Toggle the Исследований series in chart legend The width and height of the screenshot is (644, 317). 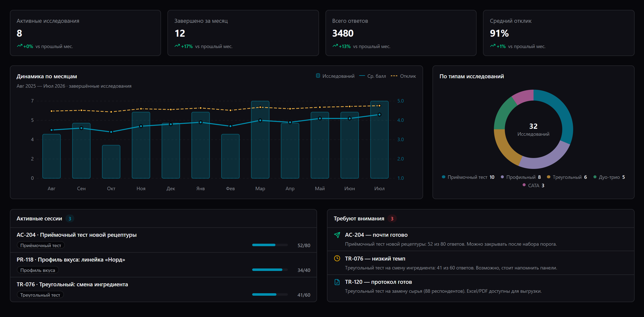[335, 76]
